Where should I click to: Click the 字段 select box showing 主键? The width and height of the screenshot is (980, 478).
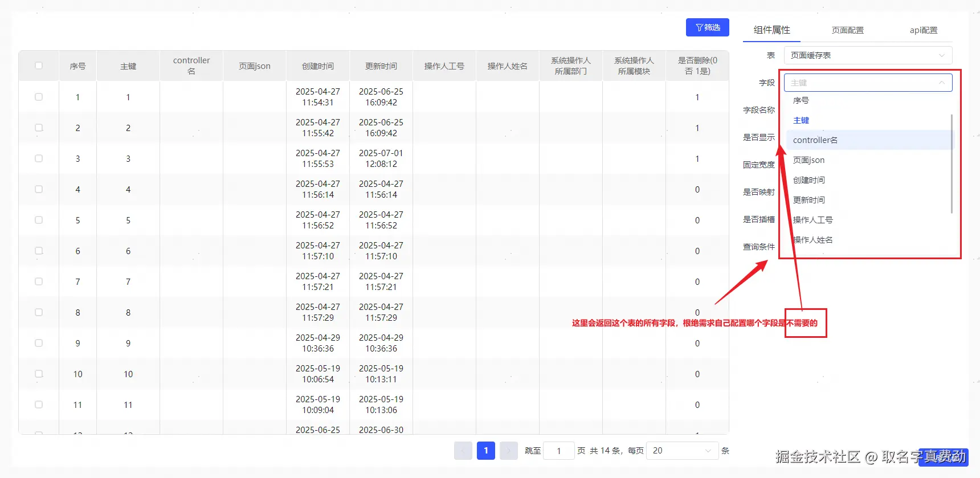(860, 83)
